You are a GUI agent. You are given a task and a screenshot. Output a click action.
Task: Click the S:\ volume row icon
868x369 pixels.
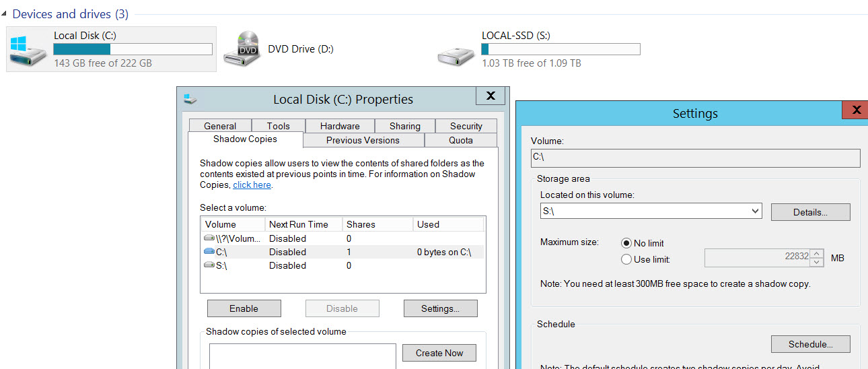(209, 265)
